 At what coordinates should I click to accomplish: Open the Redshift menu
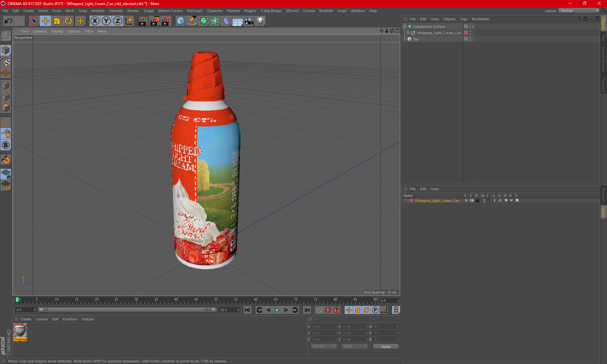point(326,11)
